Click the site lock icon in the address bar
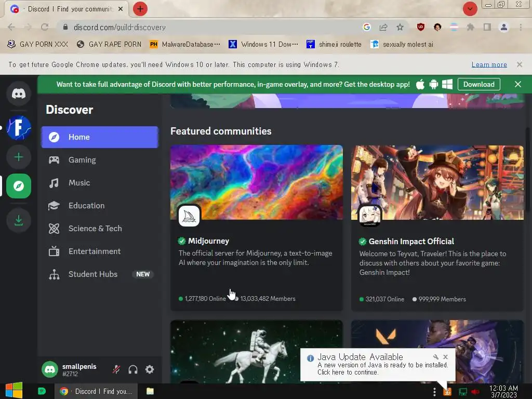532x399 pixels. click(65, 27)
